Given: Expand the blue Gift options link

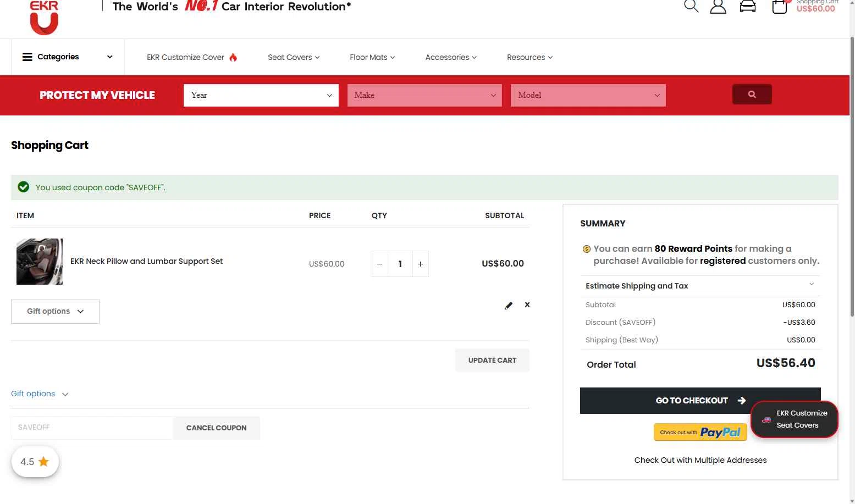Looking at the screenshot, I should point(40,394).
